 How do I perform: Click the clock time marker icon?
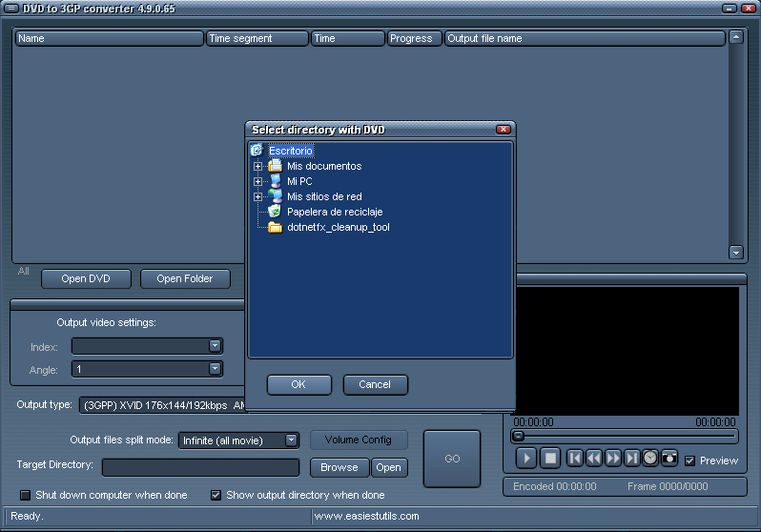pyautogui.click(x=650, y=459)
